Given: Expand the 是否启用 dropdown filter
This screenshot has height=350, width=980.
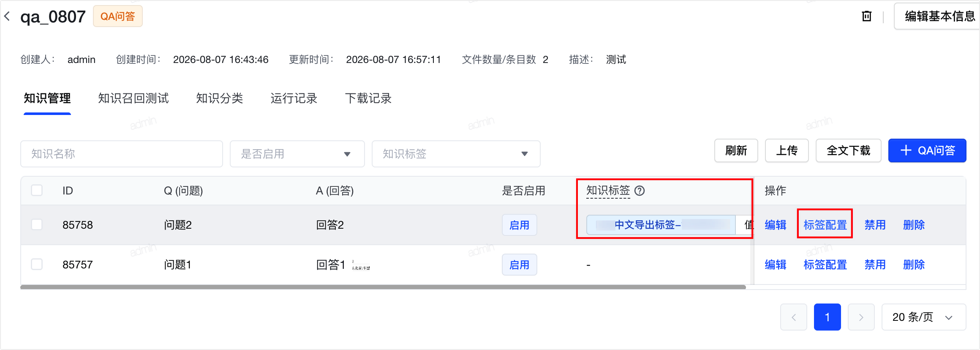Looking at the screenshot, I should [297, 154].
